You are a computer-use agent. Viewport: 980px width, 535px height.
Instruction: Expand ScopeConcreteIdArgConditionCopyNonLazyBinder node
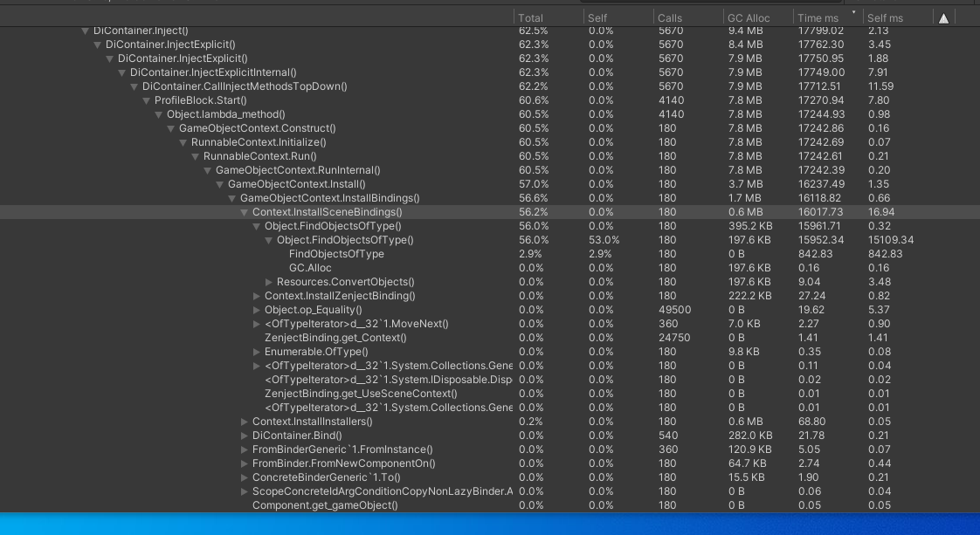[x=245, y=491]
